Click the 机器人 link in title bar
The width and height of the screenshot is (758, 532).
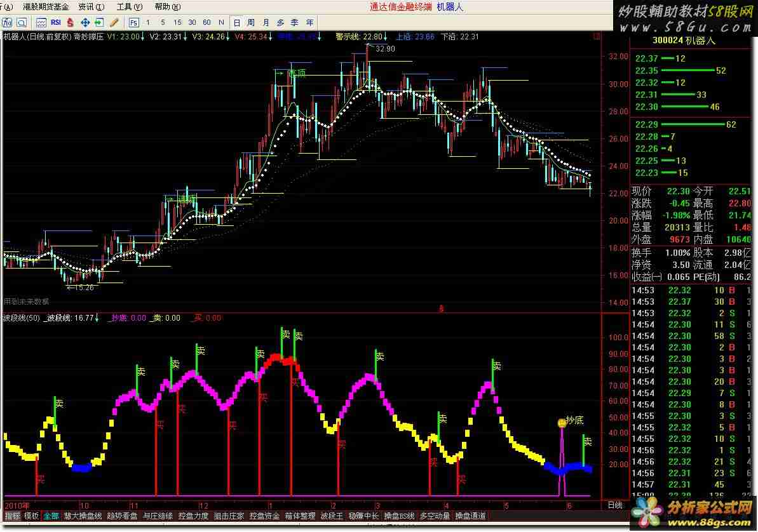450,7
